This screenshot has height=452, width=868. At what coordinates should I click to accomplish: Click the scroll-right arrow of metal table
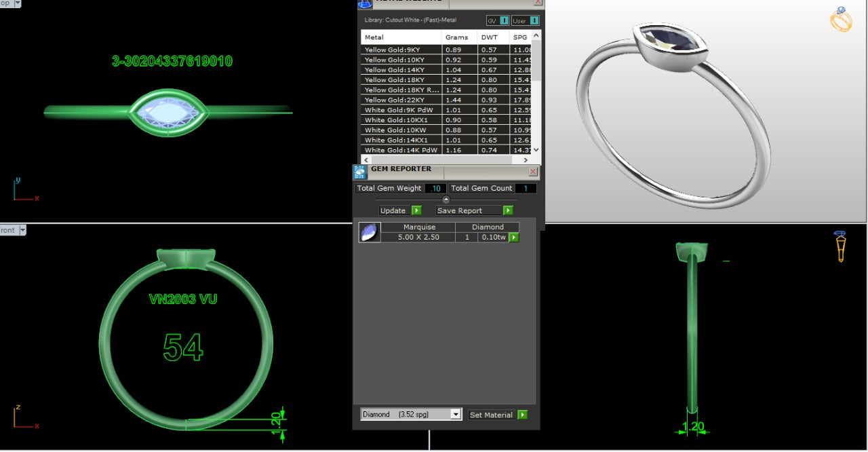[x=527, y=159]
